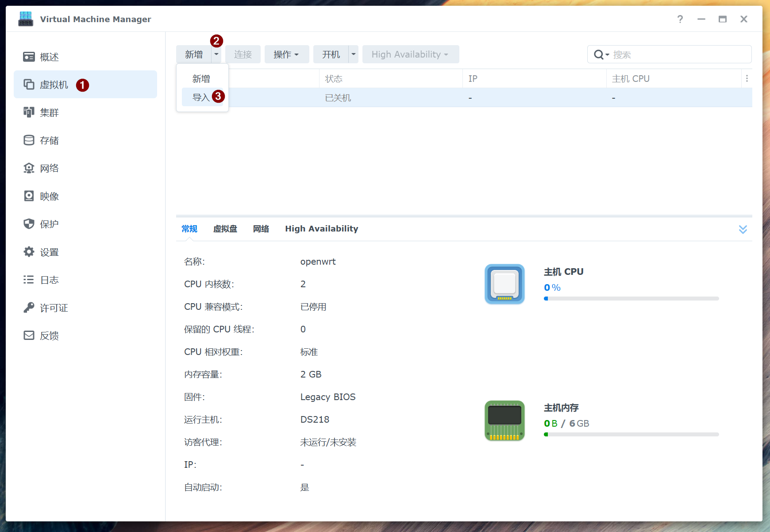The image size is (770, 532).
Task: Open the 反馈 (Feedback) section
Action: tap(50, 335)
